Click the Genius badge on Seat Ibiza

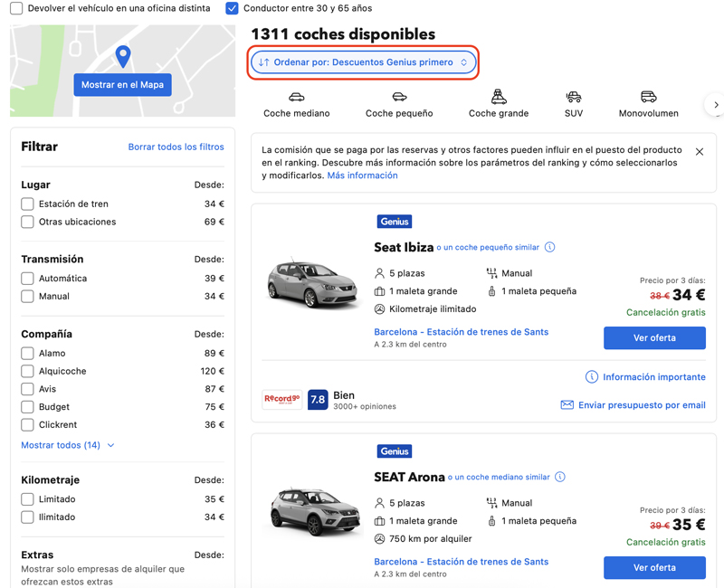[x=395, y=222]
